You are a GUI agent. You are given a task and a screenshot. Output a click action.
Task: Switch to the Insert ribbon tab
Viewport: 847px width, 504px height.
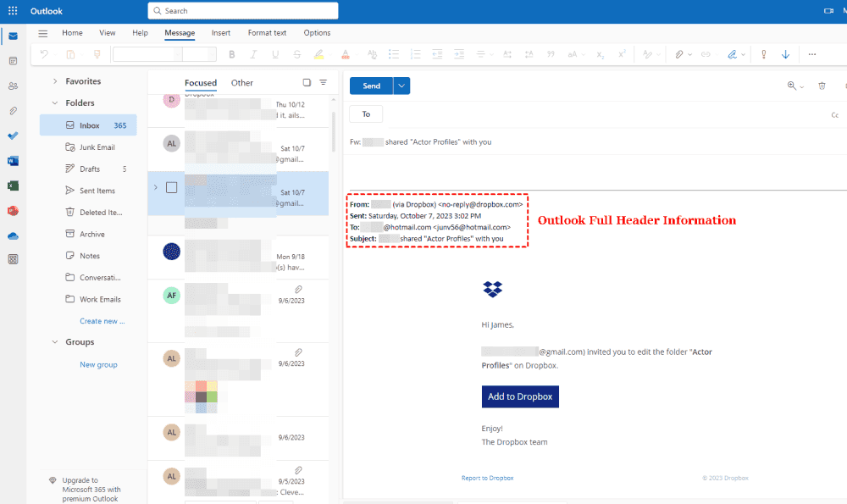(x=221, y=33)
